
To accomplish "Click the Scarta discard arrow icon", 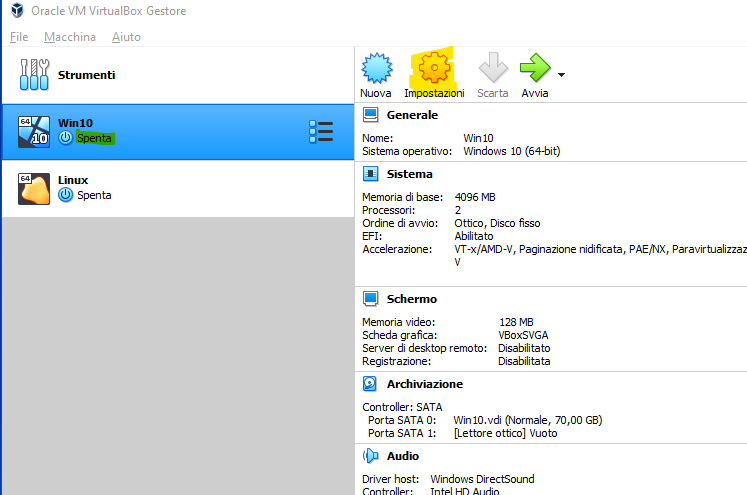I will pos(493,68).
